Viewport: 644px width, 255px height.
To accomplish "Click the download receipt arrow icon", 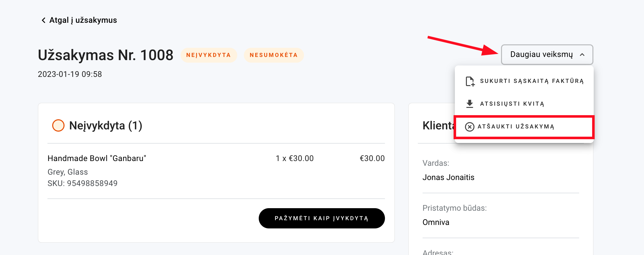I will [470, 104].
